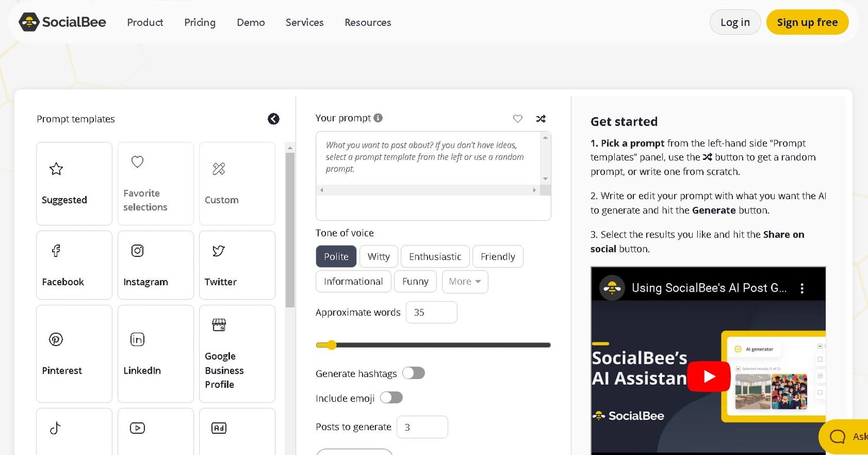Click the prompt box scroll-up arrow
This screenshot has width=868, height=455.
[546, 138]
